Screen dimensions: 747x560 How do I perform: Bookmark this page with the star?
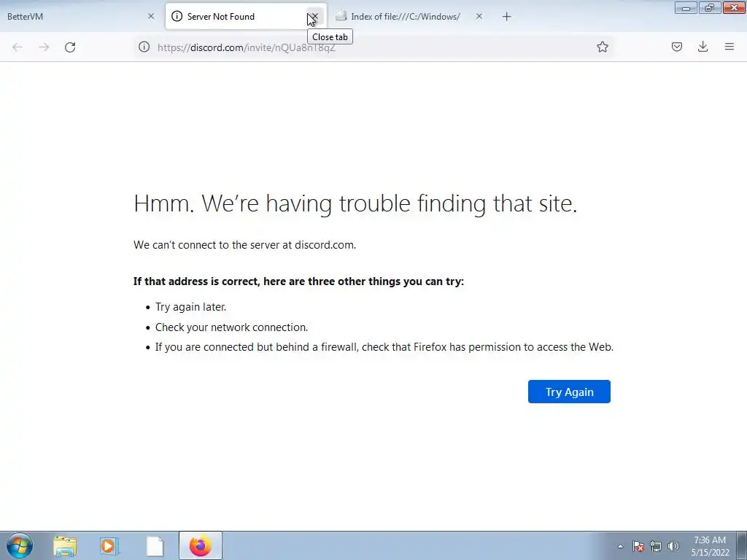tap(602, 47)
